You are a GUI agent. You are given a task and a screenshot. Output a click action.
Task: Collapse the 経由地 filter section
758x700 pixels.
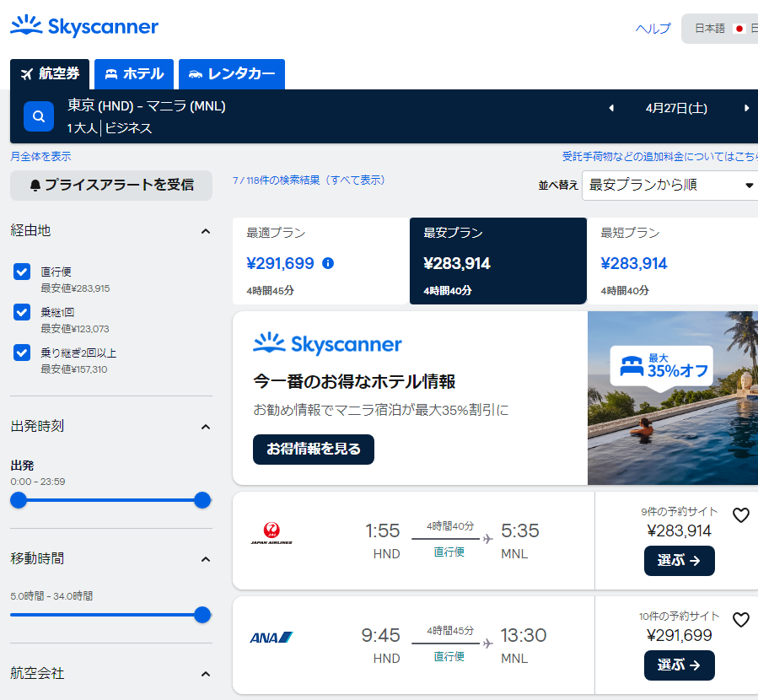[x=205, y=231]
